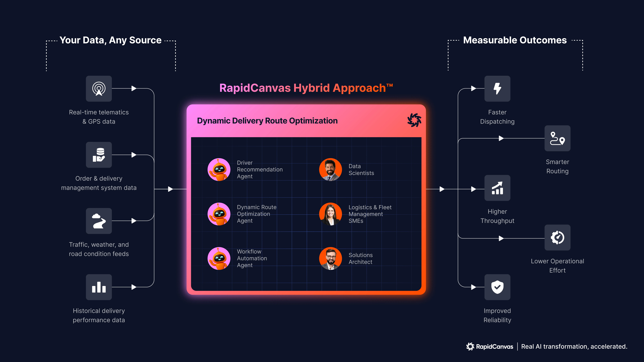Select the Smarter Routing map pin icon
Image resolution: width=644 pixels, height=362 pixels.
coord(557,138)
